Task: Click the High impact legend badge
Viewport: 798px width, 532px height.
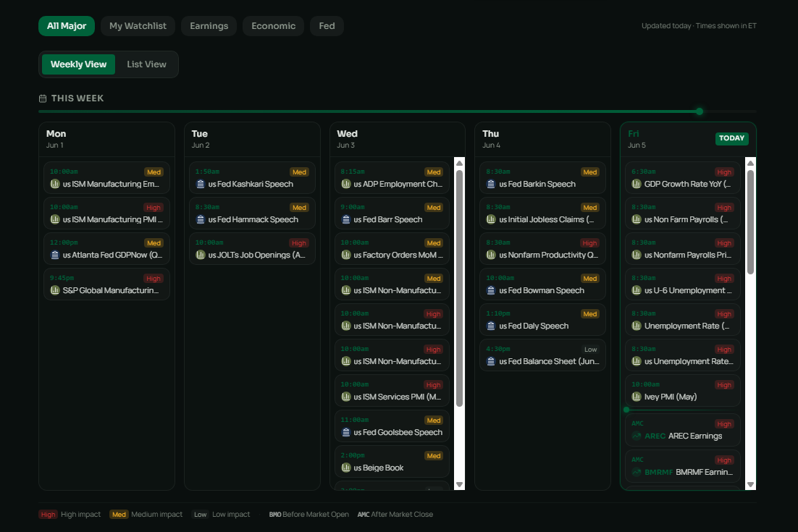Action: click(48, 515)
